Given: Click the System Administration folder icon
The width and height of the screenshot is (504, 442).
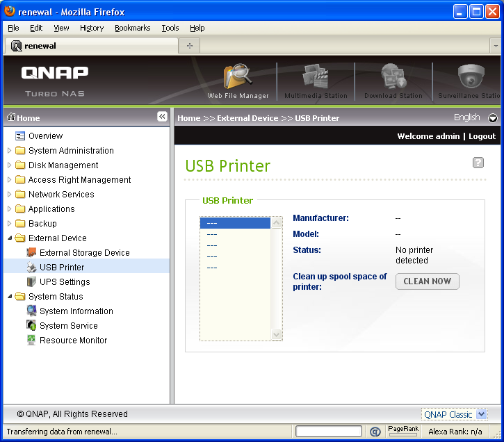Looking at the screenshot, I should (20, 150).
